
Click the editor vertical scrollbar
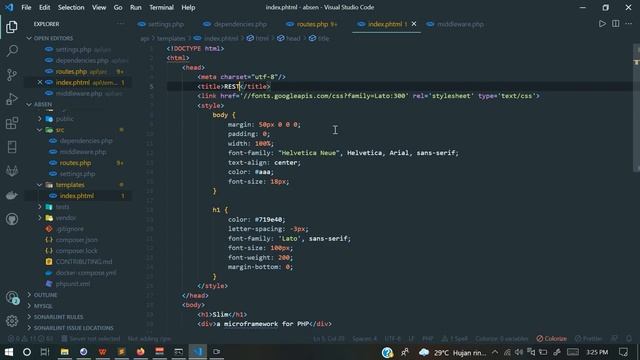(636, 108)
